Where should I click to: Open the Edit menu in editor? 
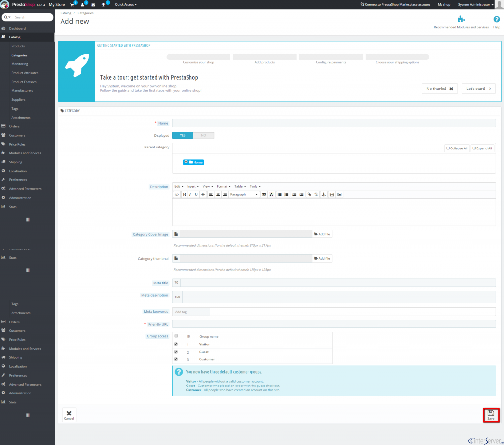pyautogui.click(x=179, y=186)
